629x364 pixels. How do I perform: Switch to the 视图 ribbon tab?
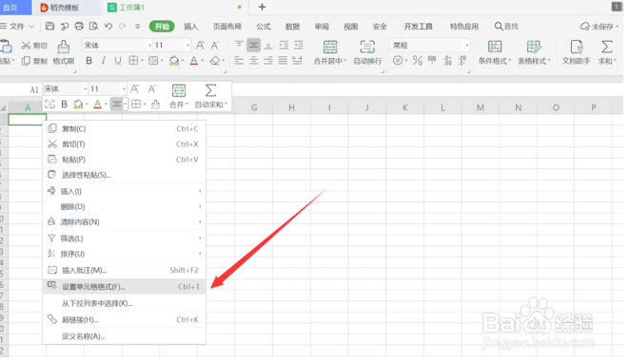point(350,27)
